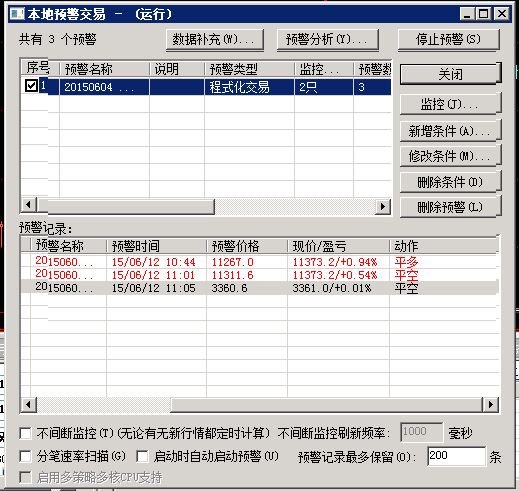Click the 动作 column header
Screen dimensions: 519x491
pyautogui.click(x=444, y=246)
